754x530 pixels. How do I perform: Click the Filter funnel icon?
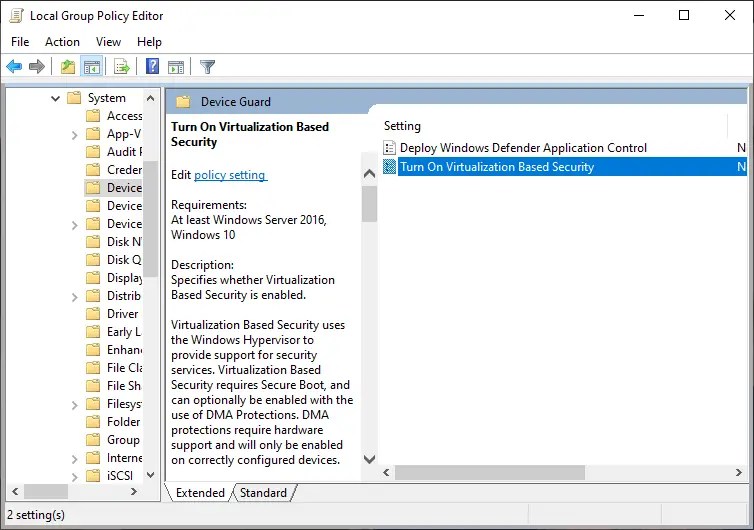point(207,67)
